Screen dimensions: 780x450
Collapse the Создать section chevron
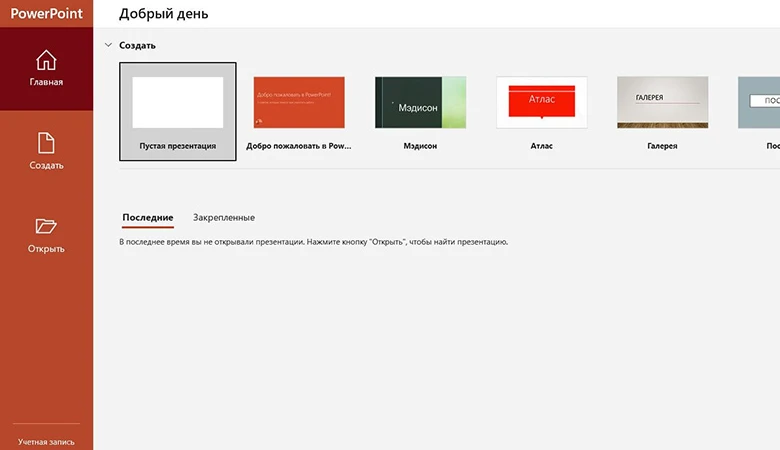(x=108, y=45)
